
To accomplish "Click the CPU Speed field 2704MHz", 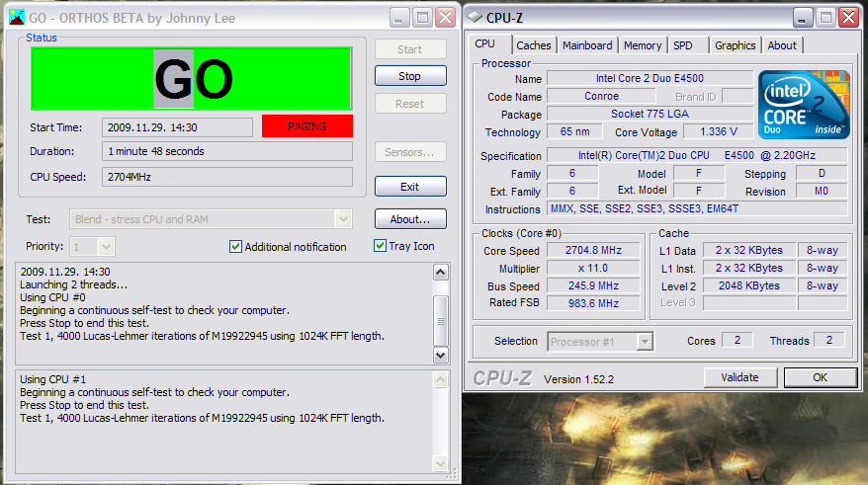I will point(227,177).
